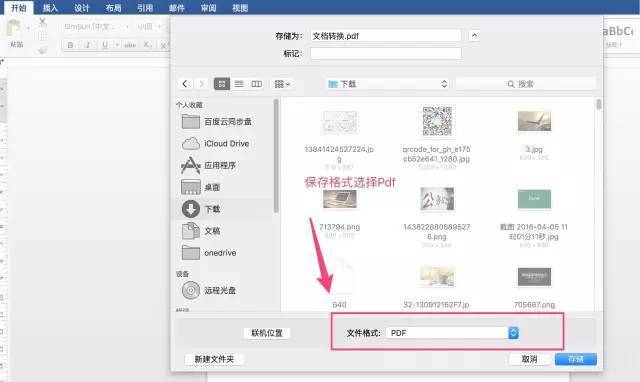Click the 取消 button

(529, 359)
